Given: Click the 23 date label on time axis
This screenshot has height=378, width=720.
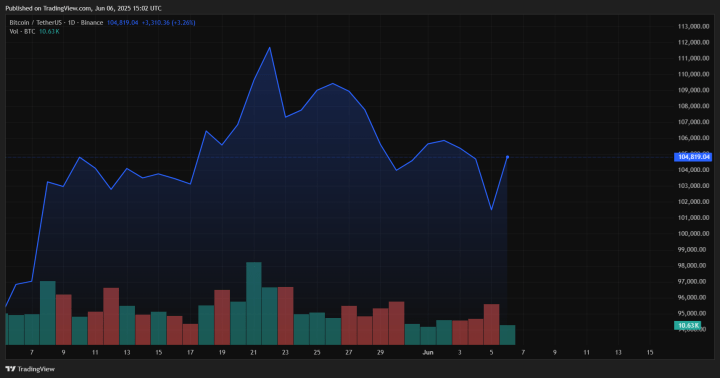Looking at the screenshot, I should [x=285, y=352].
